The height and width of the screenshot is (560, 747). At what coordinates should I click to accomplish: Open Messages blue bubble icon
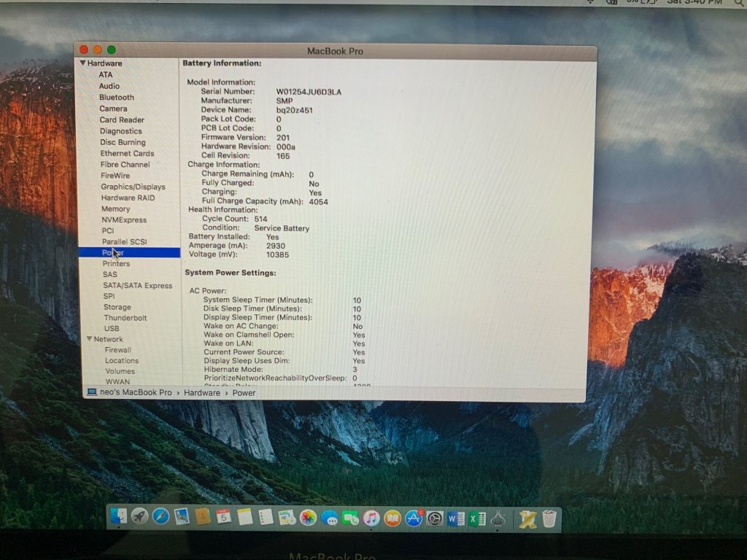tap(329, 518)
